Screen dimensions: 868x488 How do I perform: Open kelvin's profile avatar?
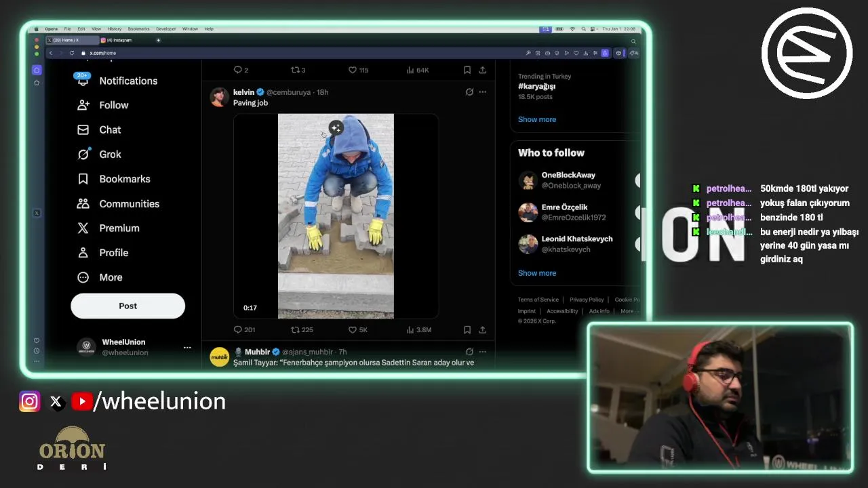(219, 97)
